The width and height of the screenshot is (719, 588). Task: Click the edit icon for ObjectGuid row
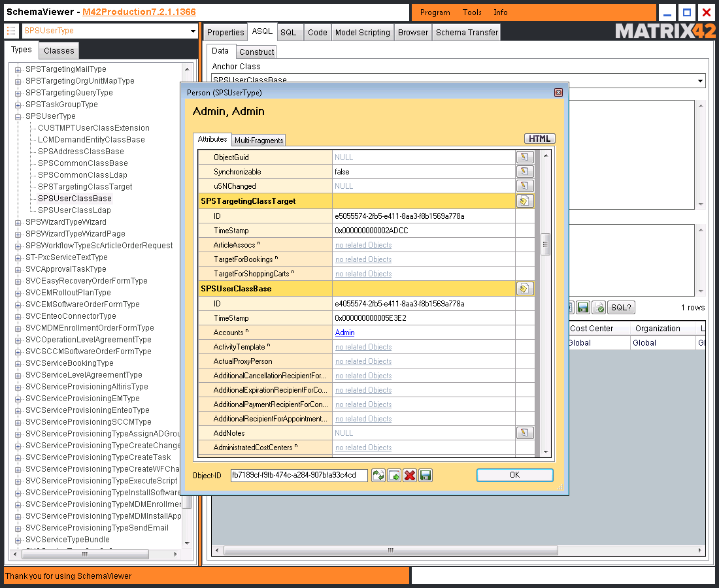pos(525,157)
